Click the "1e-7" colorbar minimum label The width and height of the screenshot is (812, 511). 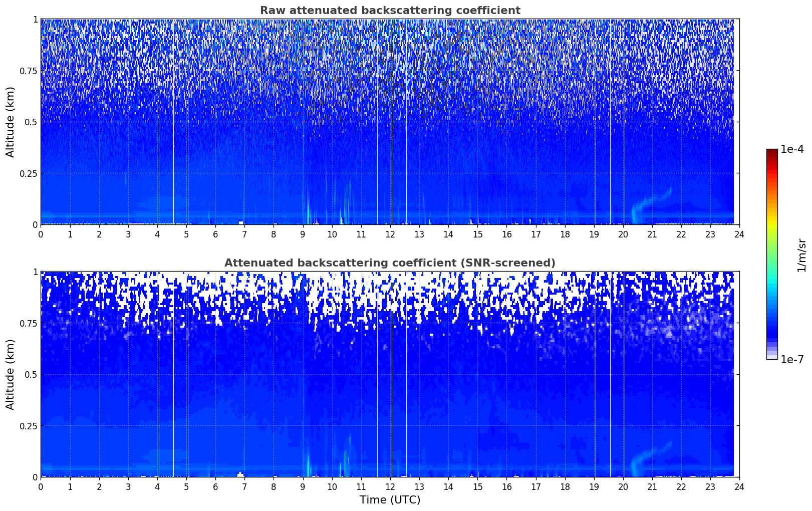792,360
